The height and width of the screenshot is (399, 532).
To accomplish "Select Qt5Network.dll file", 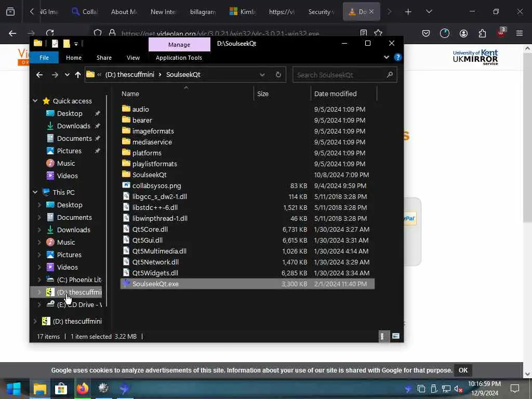I will [155, 262].
